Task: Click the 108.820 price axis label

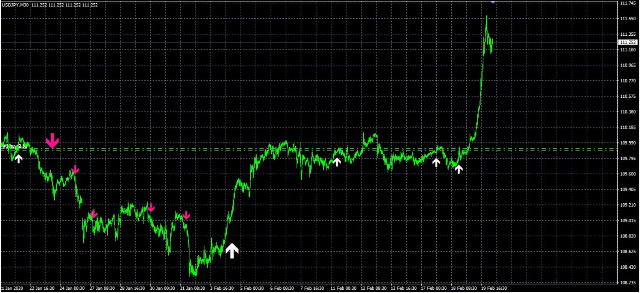Action: tap(628, 236)
